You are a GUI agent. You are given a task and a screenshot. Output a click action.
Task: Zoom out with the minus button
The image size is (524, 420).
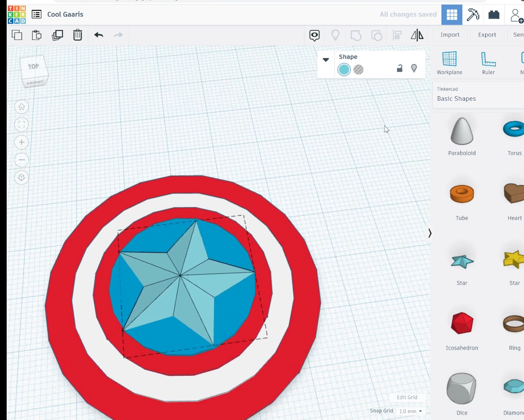click(22, 160)
